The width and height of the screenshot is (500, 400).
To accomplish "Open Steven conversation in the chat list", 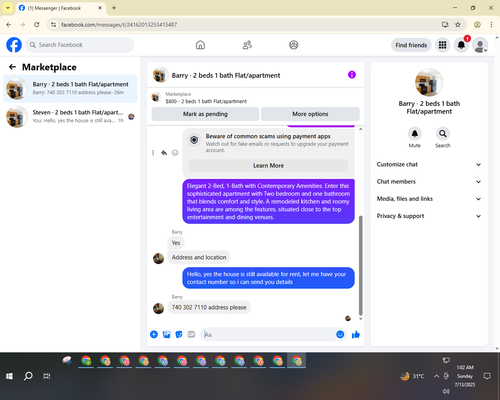I will tap(70, 117).
